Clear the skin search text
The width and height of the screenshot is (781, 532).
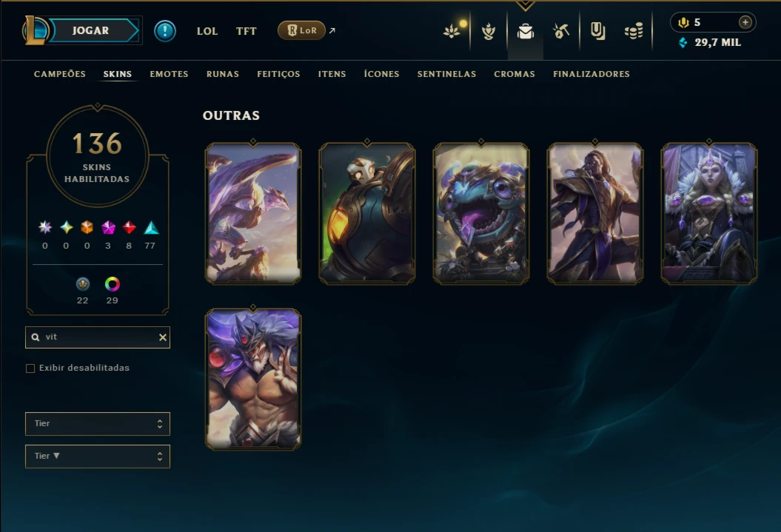click(x=162, y=337)
